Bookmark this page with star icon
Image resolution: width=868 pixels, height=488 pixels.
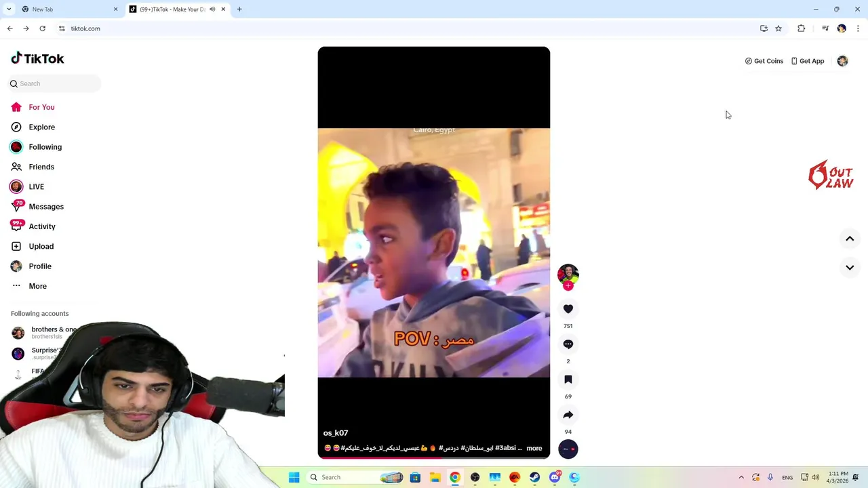point(778,28)
